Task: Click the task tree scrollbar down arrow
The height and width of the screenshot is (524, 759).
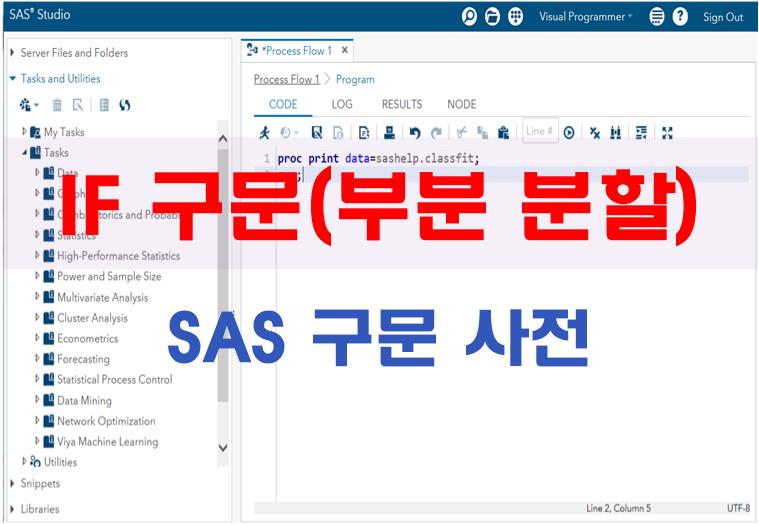Action: click(x=223, y=448)
